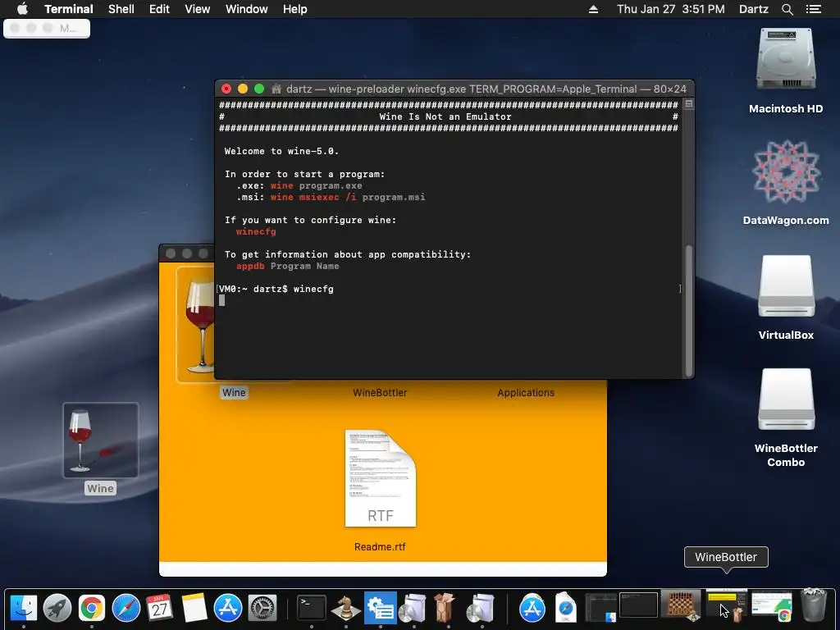840x630 pixels.
Task: Open Chess knight icon in Dock
Action: click(x=345, y=608)
